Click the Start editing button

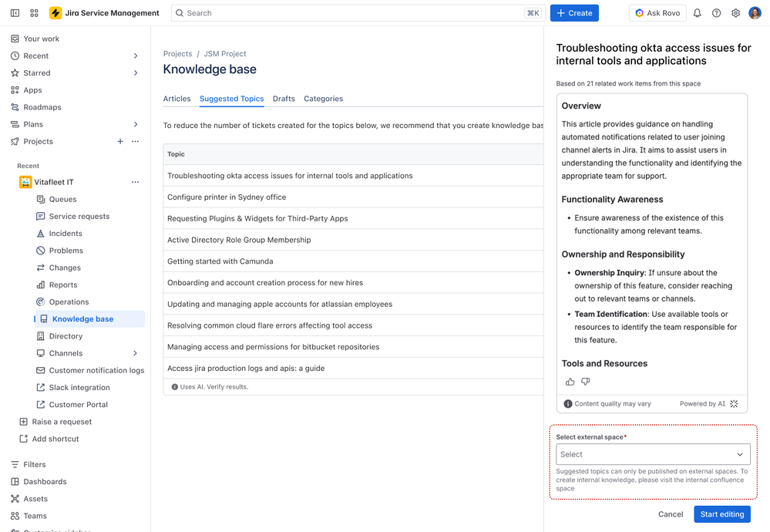pyautogui.click(x=722, y=514)
